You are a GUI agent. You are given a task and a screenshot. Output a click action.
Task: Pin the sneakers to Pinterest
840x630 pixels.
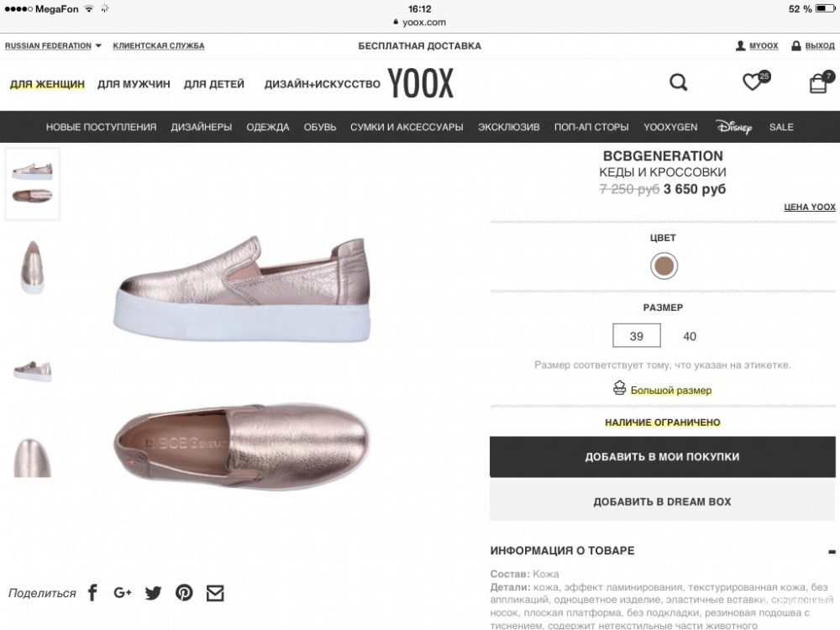[x=184, y=592]
